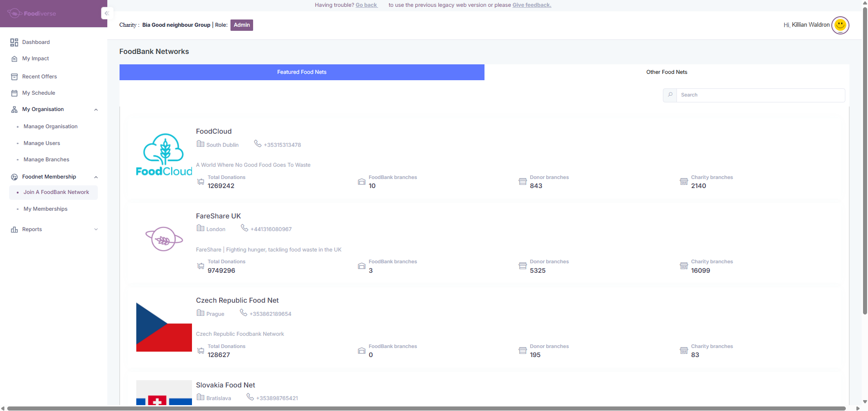
Task: Open Manage Branches in sidebar
Action: (x=46, y=160)
